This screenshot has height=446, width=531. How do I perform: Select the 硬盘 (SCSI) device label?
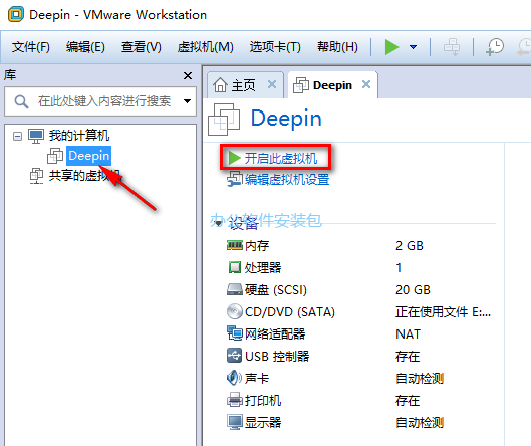(276, 290)
